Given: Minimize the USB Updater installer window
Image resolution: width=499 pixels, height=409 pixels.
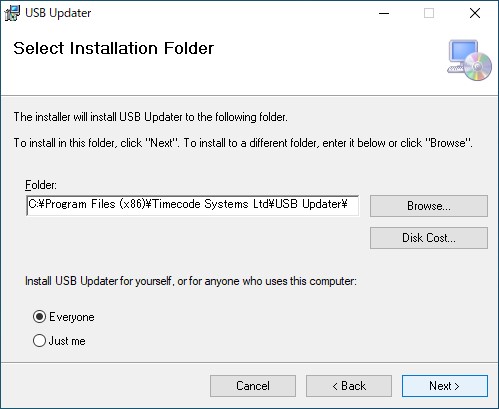Looking at the screenshot, I should 384,13.
